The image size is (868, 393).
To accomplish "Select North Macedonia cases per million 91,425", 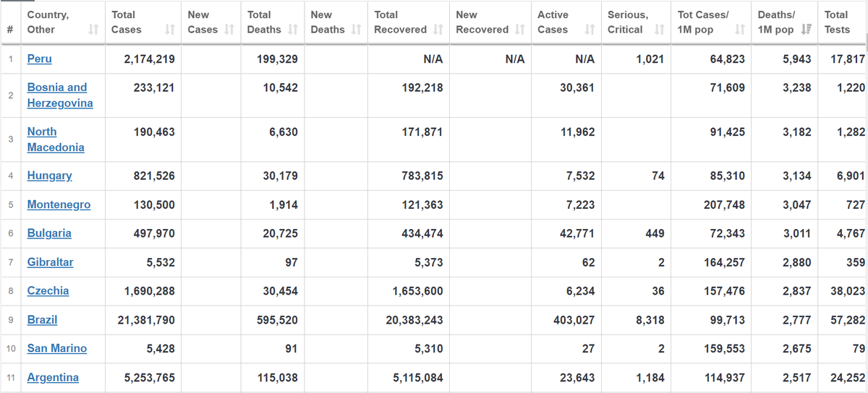I will pyautogui.click(x=727, y=132).
